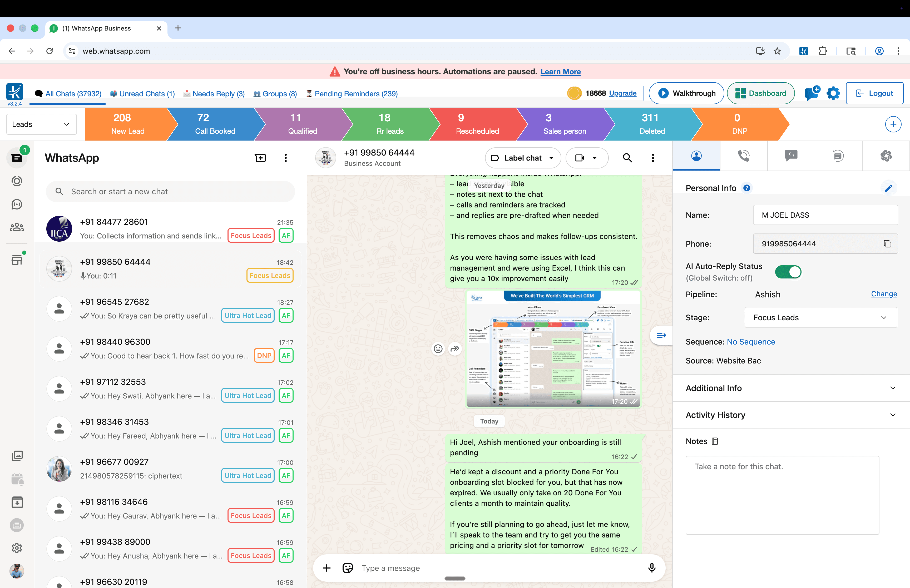910x588 pixels.
Task: Open the Kraya settings gear in the top bar
Action: coord(833,93)
